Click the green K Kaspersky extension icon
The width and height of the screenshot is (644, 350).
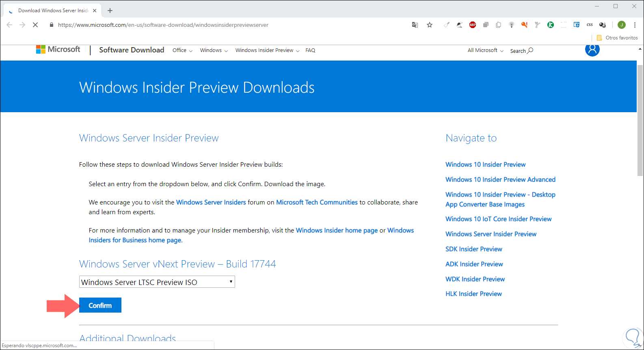coord(551,25)
